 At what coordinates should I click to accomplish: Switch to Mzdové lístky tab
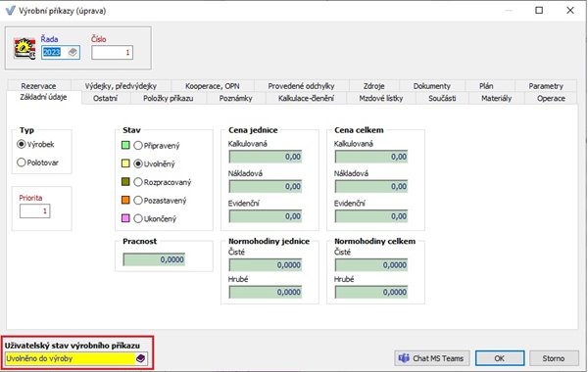pyautogui.click(x=381, y=98)
